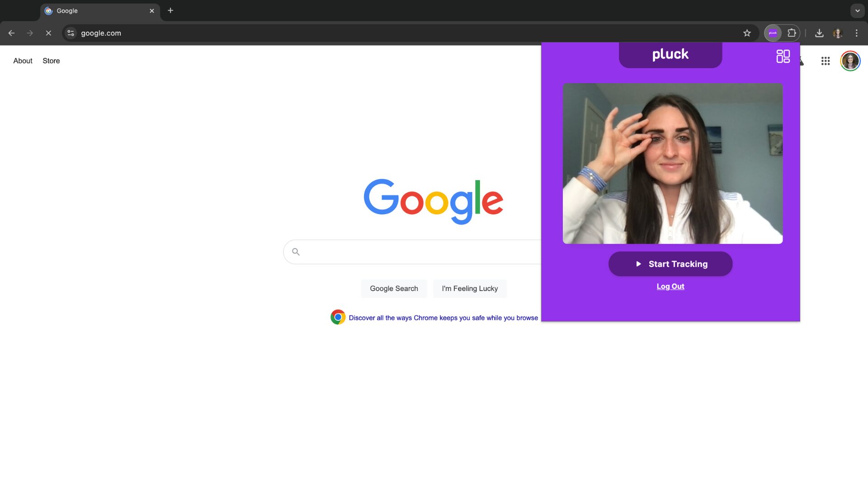Open the Pluck dashboard grid icon
The height and width of the screenshot is (488, 868).
(783, 56)
